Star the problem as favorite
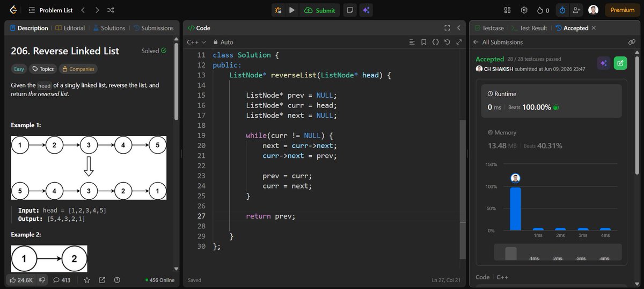This screenshot has height=289, width=644. [86, 280]
